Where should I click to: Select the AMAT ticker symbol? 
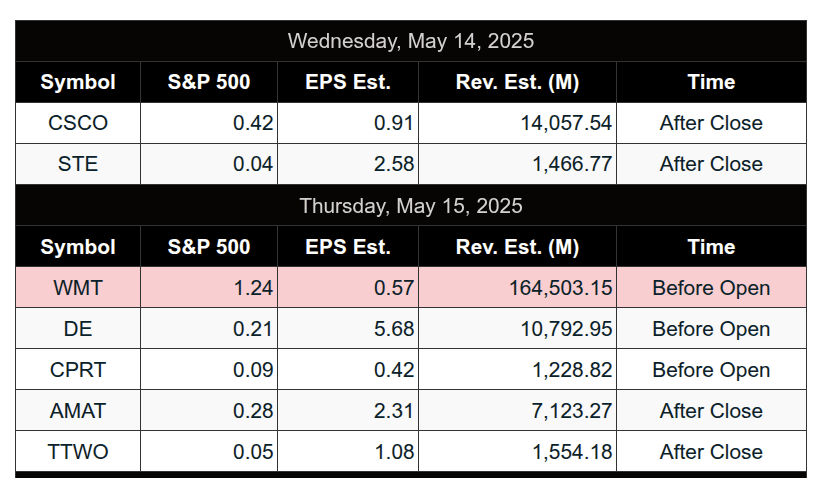[78, 411]
